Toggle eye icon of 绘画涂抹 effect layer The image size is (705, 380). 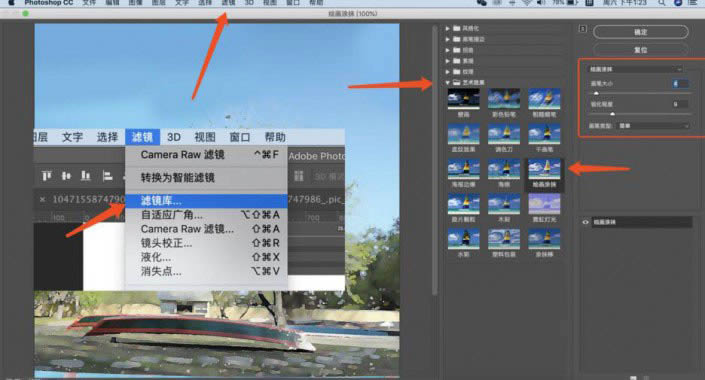click(585, 222)
